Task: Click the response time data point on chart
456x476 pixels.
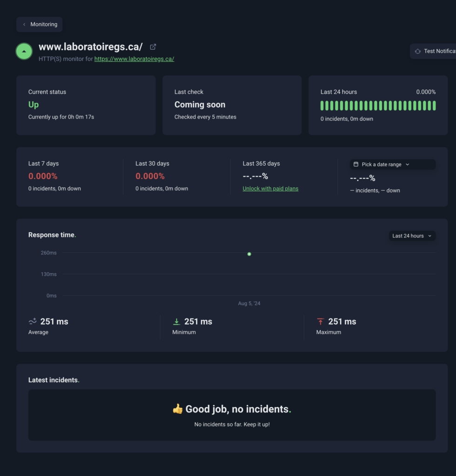Action: 249,254
